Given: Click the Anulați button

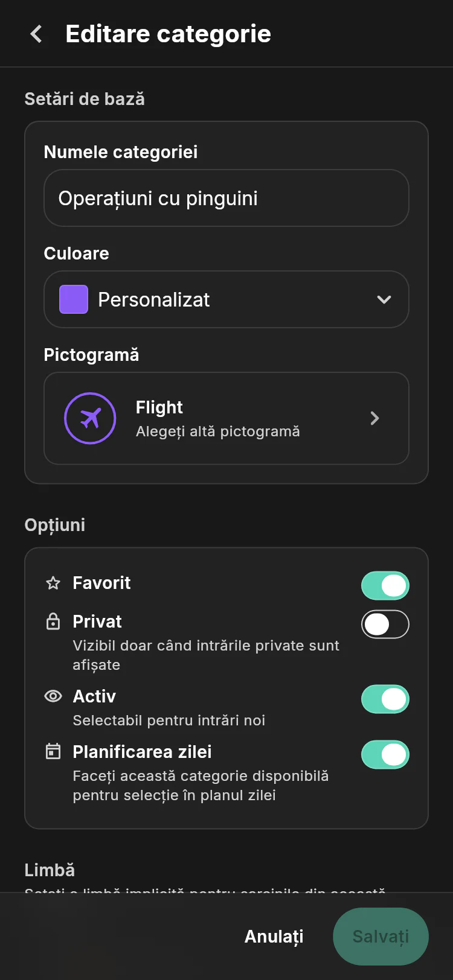Looking at the screenshot, I should tap(274, 937).
